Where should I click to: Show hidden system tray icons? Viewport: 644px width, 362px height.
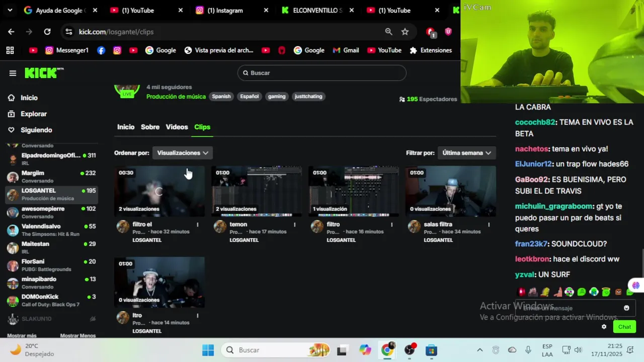pos(479,350)
